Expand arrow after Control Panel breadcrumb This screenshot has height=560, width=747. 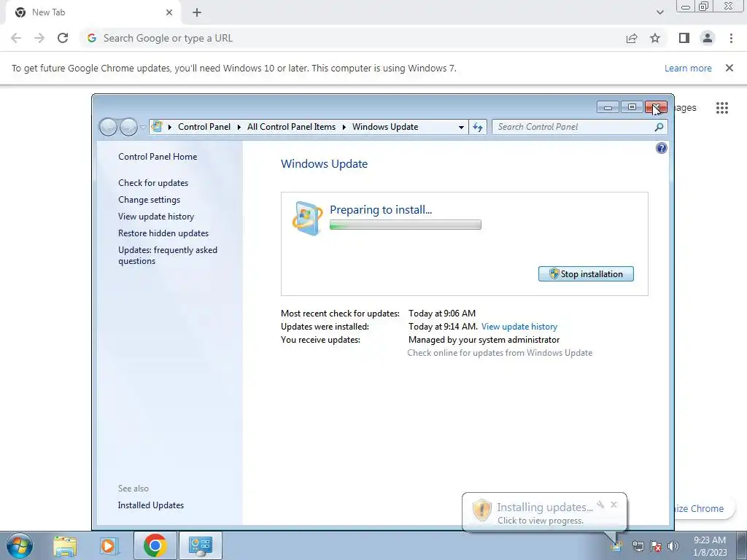tap(239, 127)
